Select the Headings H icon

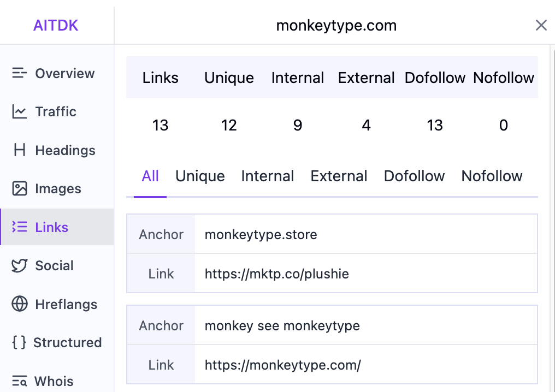tap(19, 150)
